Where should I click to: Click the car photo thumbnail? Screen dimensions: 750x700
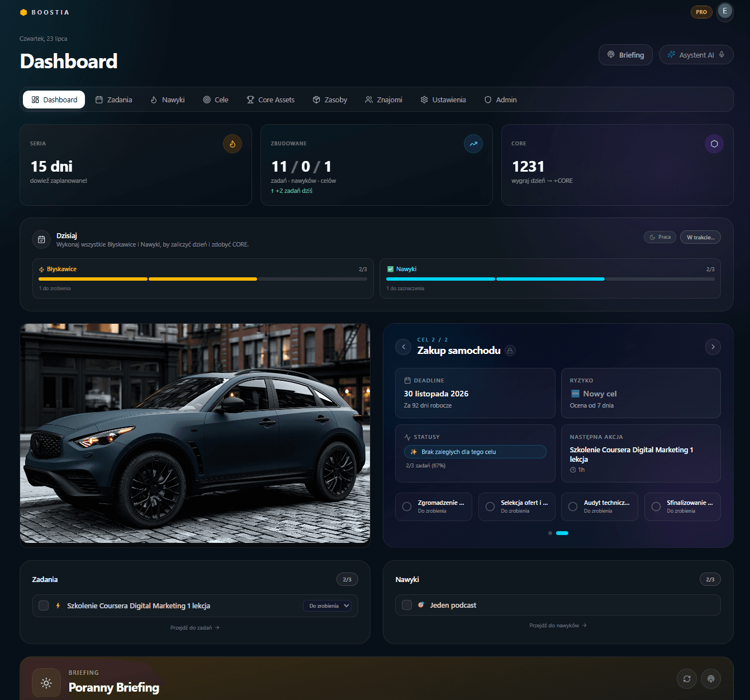195,433
